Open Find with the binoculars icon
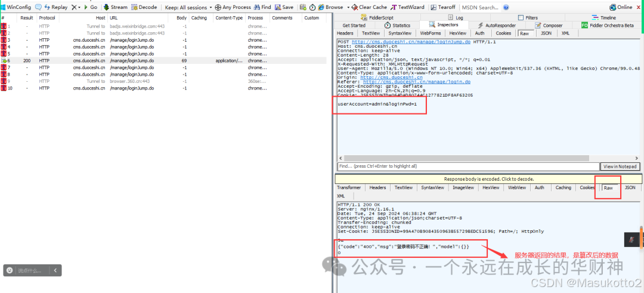Viewport: 644px width, 293px height. coord(262,7)
